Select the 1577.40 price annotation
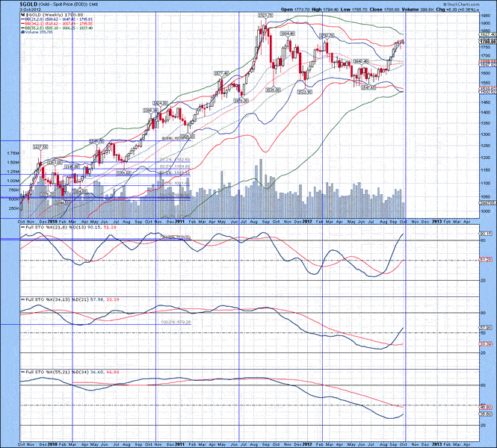This screenshot has width=497, height=448. pyautogui.click(x=221, y=73)
